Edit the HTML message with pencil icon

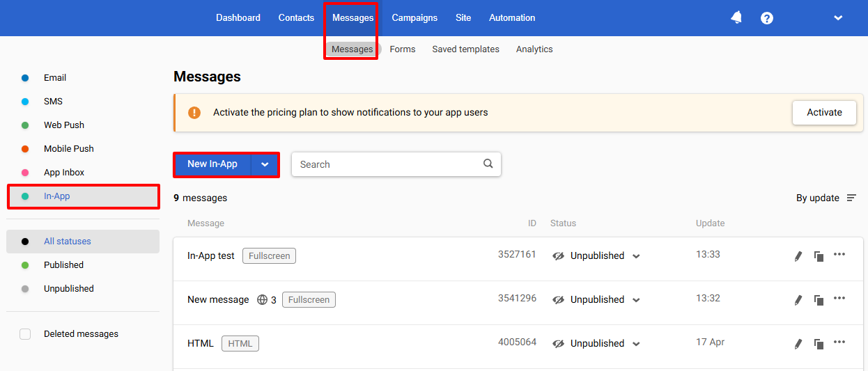coord(798,345)
